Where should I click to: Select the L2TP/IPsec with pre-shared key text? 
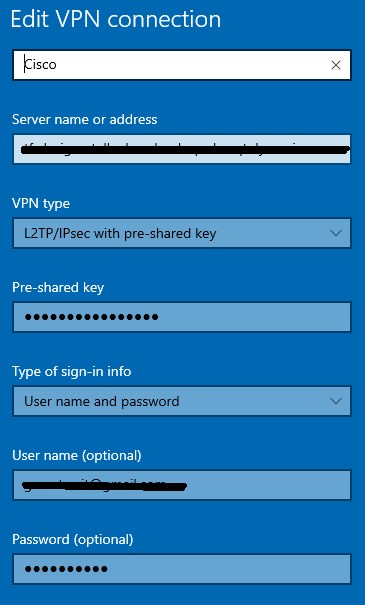tap(120, 233)
